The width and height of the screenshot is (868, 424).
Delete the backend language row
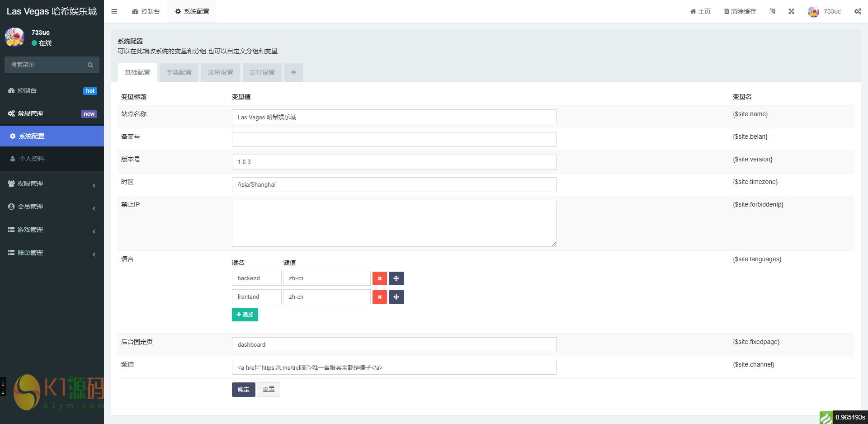coord(379,278)
